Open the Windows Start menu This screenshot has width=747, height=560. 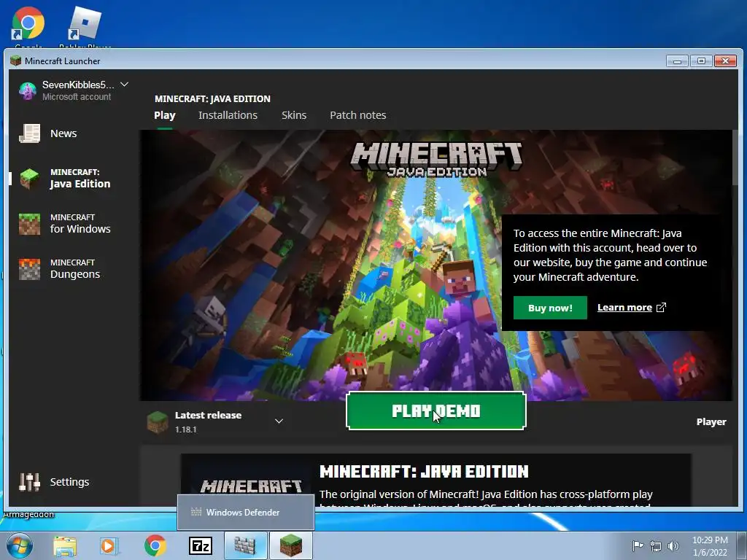click(19, 545)
